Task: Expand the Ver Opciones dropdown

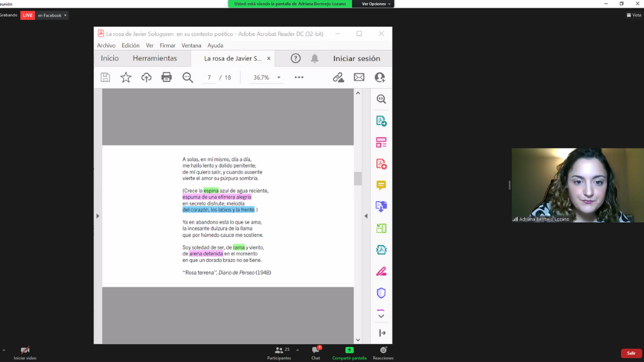Action: pyautogui.click(x=376, y=4)
